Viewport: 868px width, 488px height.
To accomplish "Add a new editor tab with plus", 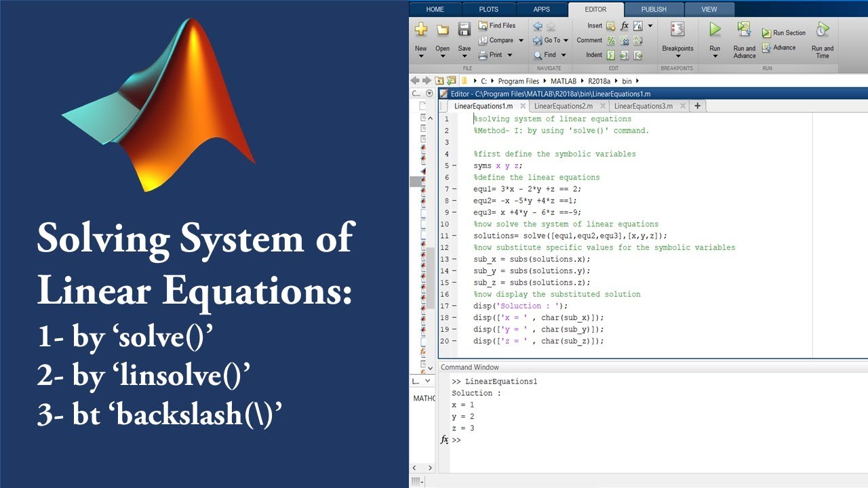I will tap(697, 106).
